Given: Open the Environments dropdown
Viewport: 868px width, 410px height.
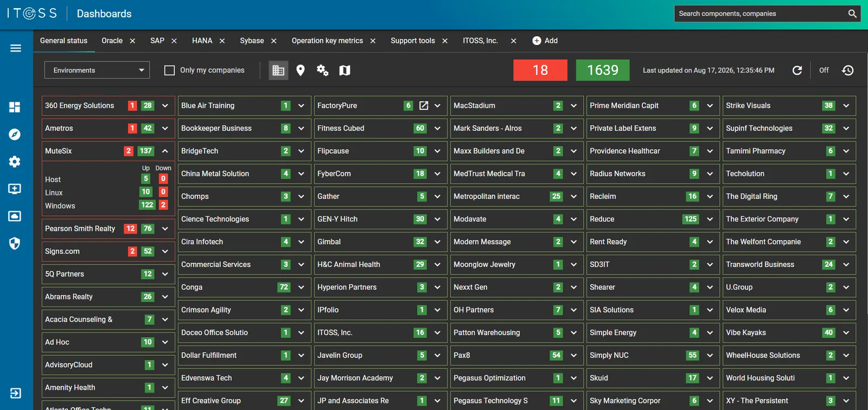Looking at the screenshot, I should (97, 70).
